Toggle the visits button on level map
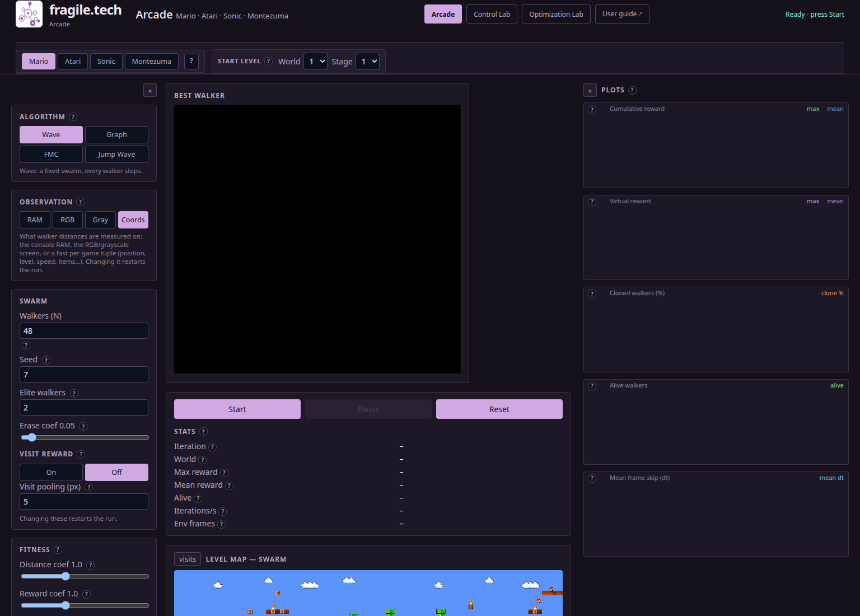Image resolution: width=860 pixels, height=616 pixels. coord(188,559)
